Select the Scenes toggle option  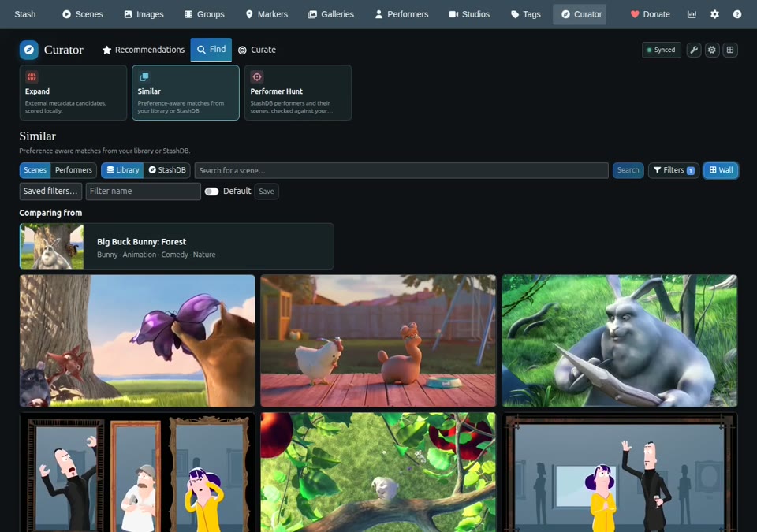35,170
